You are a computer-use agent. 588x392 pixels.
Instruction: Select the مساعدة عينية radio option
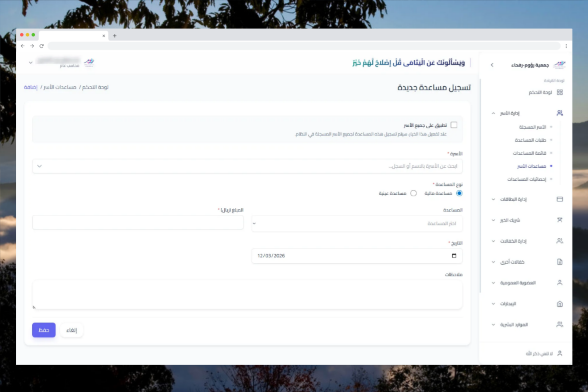pyautogui.click(x=413, y=193)
